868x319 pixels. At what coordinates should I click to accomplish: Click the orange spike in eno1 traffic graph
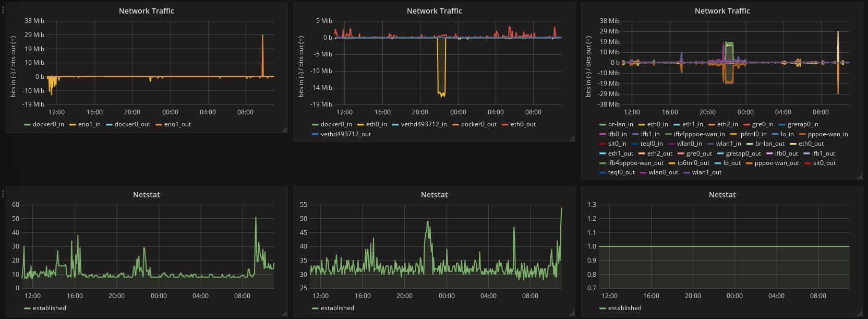tap(262, 52)
